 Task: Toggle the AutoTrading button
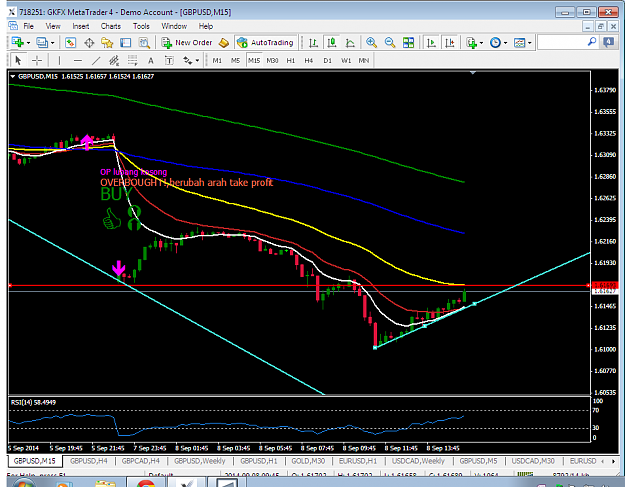pos(265,43)
